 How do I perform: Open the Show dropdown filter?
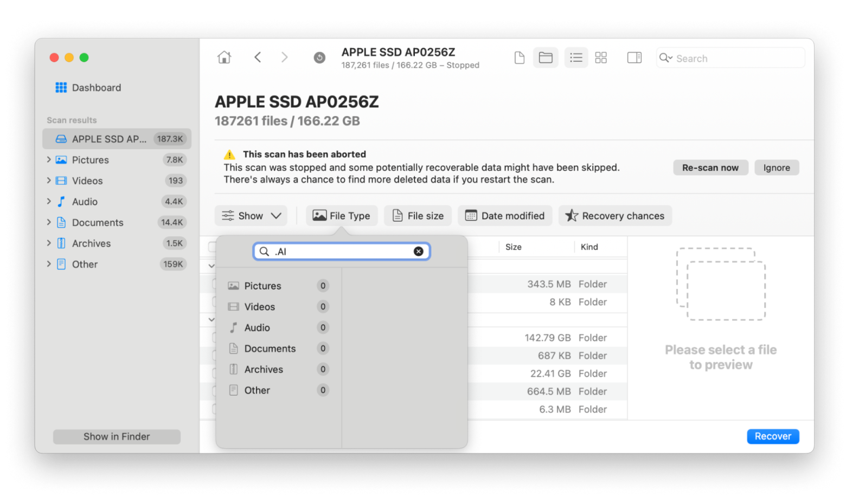(251, 216)
